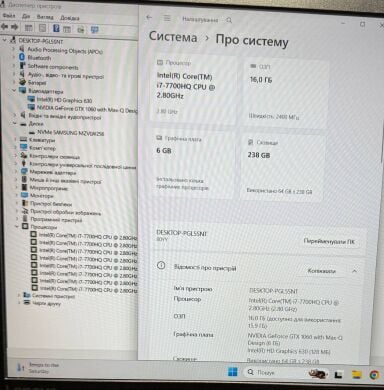Screen dimensions: 384x390
Task: Click the Процесор info card in Settings
Action: [194, 89]
